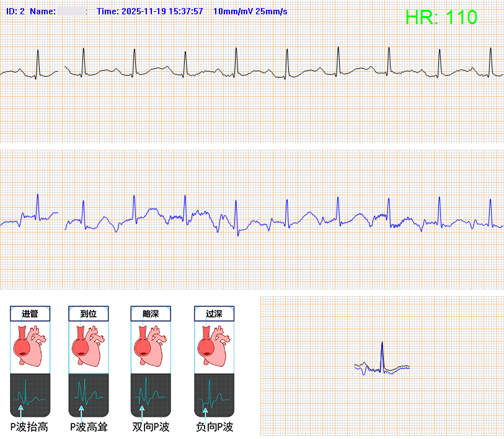
Task: Select the 到位 header label
Action: [x=89, y=314]
